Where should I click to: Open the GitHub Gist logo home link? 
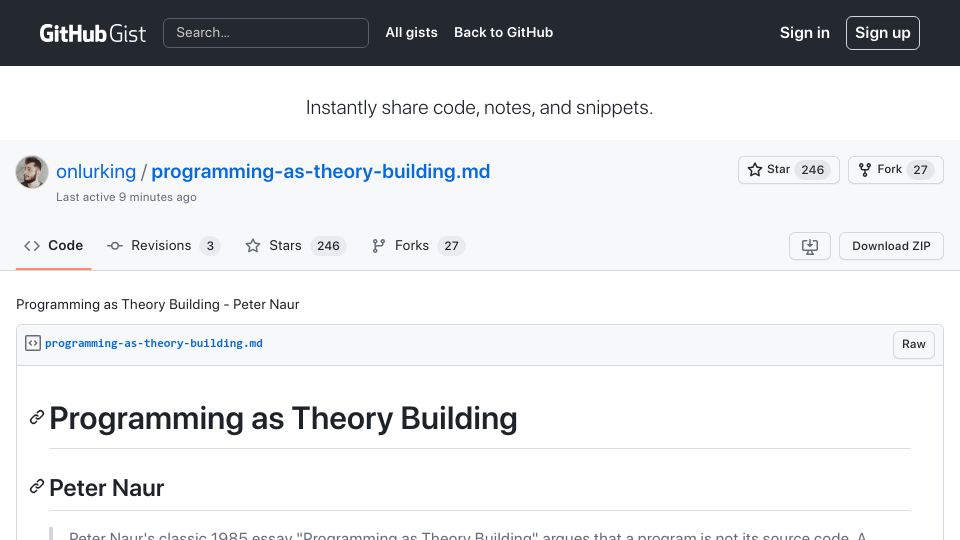click(92, 33)
